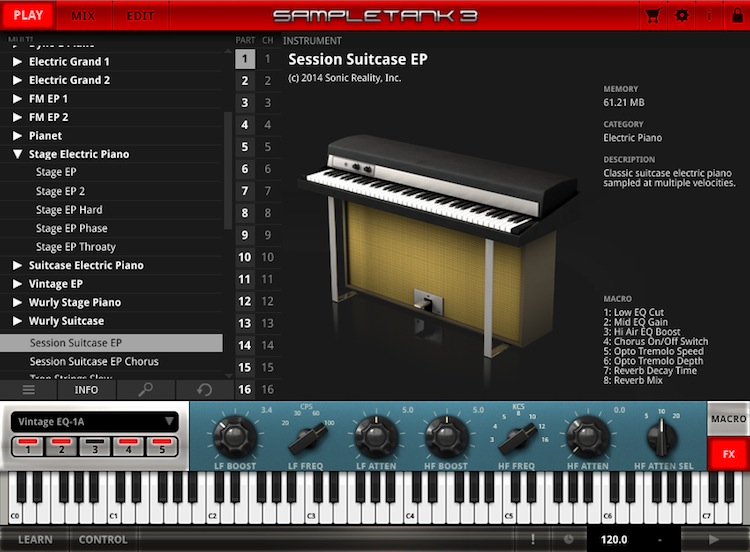
Task: Open Vintage EQ-1A effect dropdown
Action: point(95,421)
